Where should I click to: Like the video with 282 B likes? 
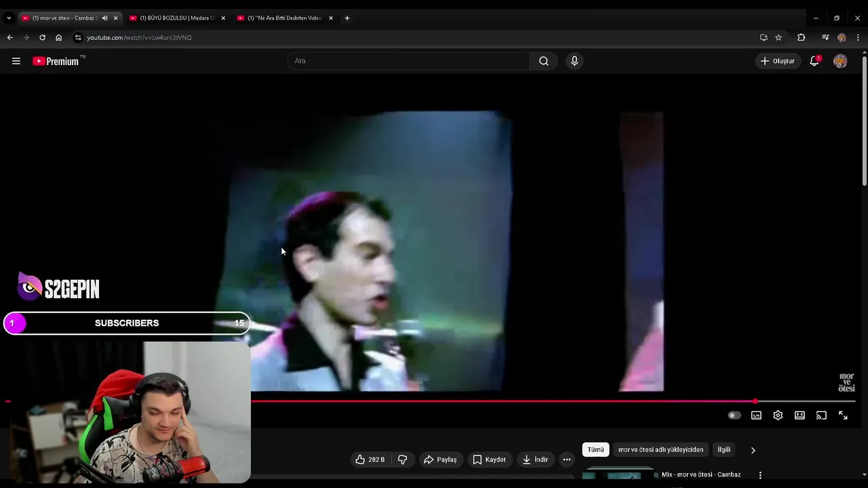pos(370,460)
